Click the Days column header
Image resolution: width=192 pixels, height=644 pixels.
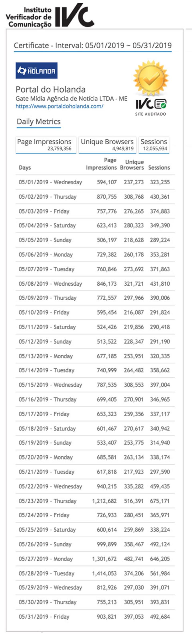click(x=25, y=168)
